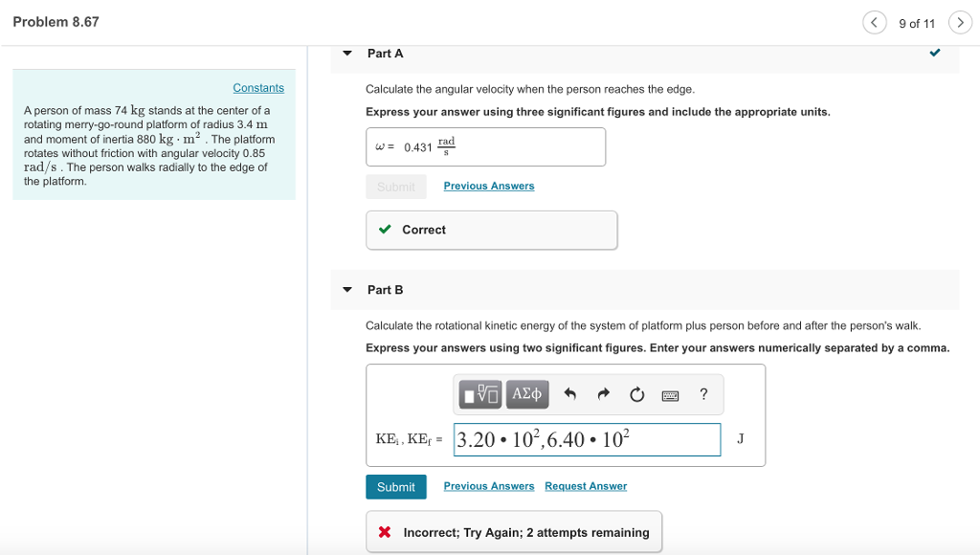The width and height of the screenshot is (980, 555).
Task: Open equation editor help via question mark
Action: click(x=704, y=394)
